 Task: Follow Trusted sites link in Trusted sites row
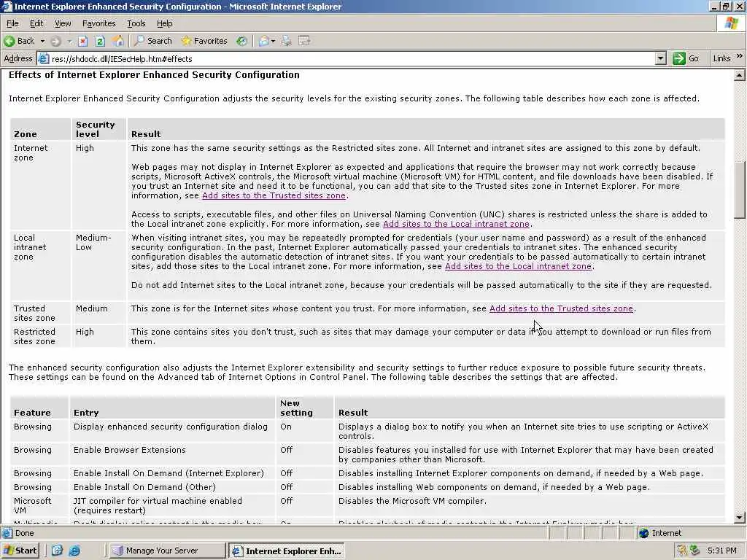(561, 308)
